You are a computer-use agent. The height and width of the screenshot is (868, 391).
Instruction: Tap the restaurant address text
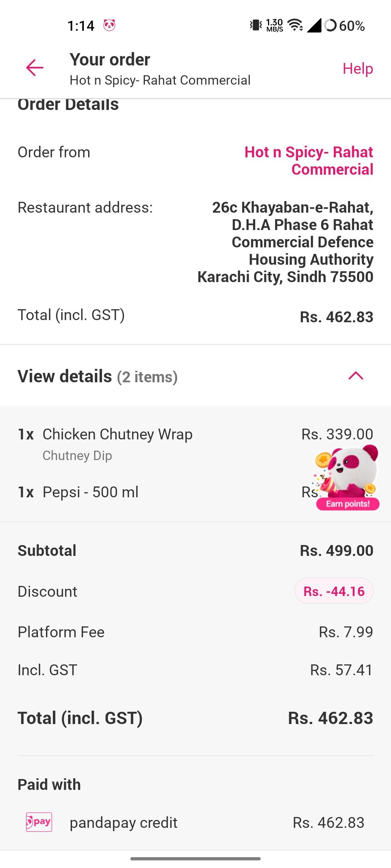pos(285,242)
